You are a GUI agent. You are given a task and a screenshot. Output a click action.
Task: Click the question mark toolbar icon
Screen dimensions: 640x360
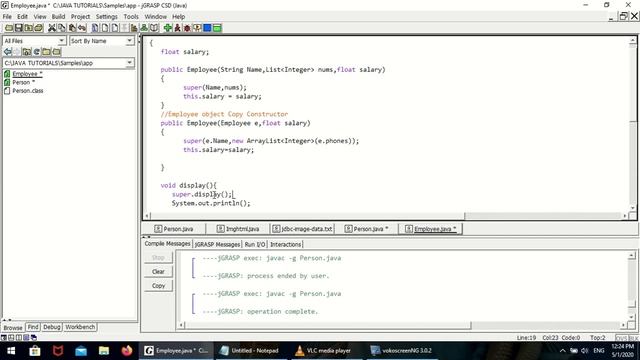197,28
